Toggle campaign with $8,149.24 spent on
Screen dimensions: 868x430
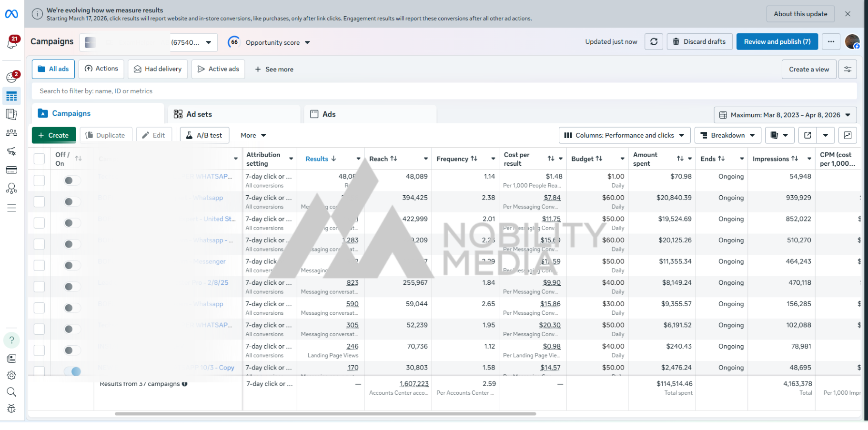click(72, 287)
